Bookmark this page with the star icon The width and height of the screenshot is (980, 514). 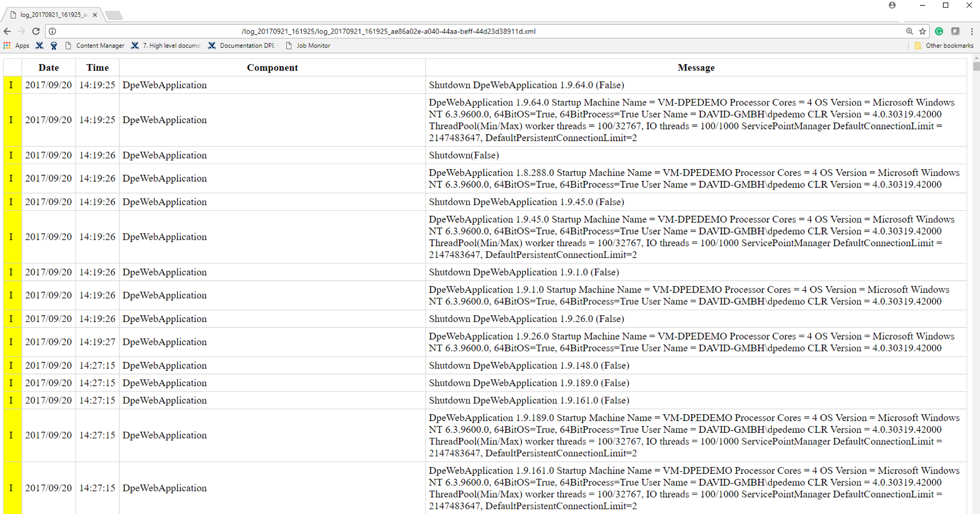coord(922,32)
